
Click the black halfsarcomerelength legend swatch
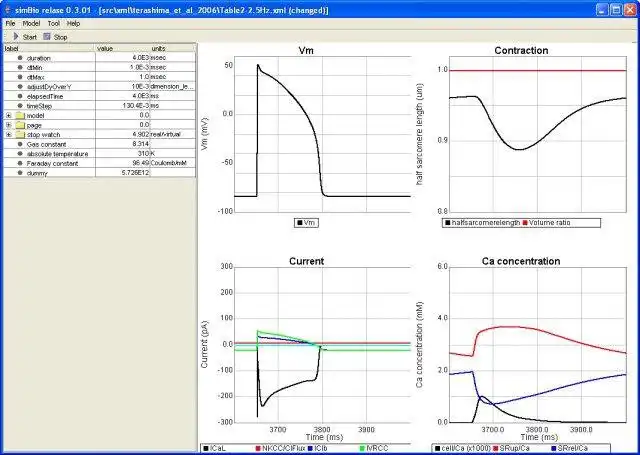[x=447, y=223]
